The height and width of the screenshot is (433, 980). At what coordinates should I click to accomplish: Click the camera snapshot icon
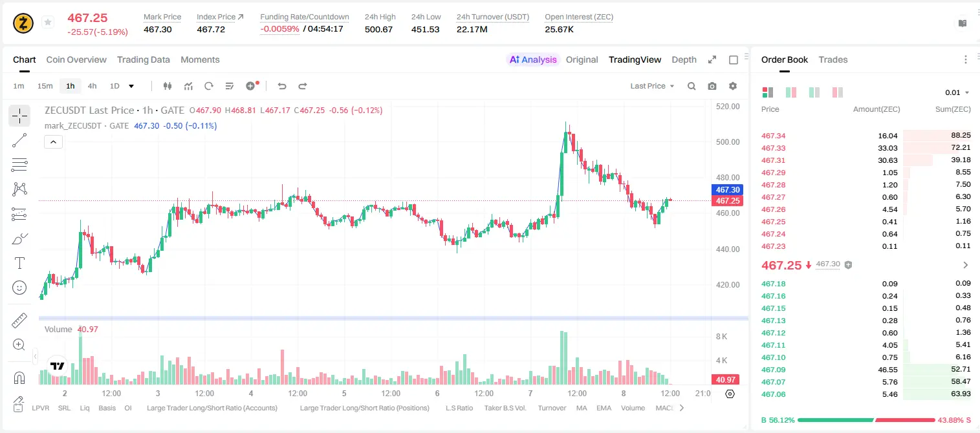(x=712, y=86)
